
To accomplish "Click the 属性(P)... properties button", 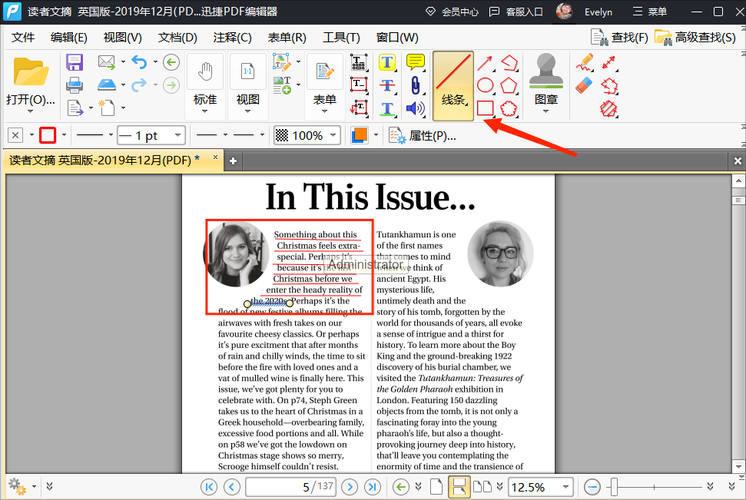I will point(422,136).
